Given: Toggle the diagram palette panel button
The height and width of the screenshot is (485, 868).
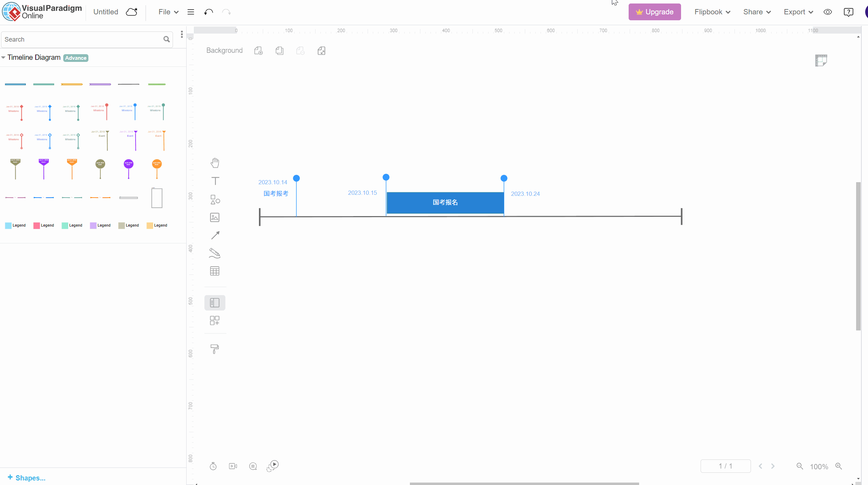Looking at the screenshot, I should pyautogui.click(x=215, y=302).
